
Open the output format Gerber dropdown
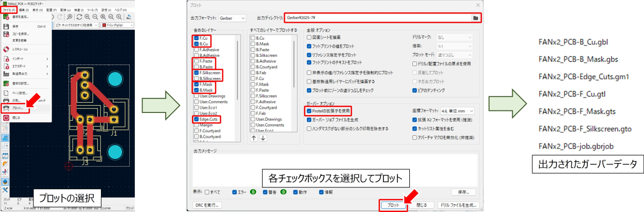coord(232,19)
